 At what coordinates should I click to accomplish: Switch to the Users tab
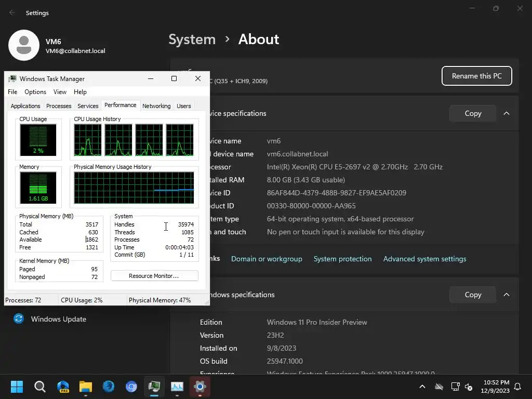[x=184, y=106]
